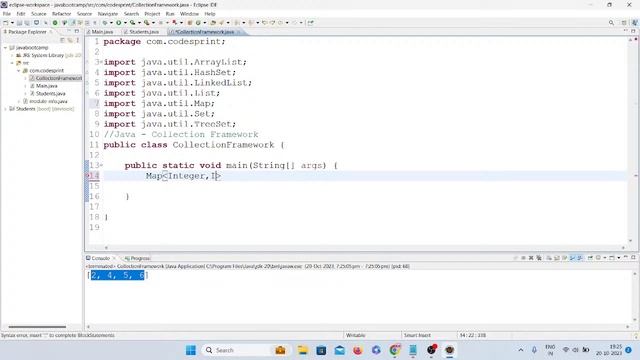Open the New file dropdown arrow
The image size is (640, 360).
point(12,23)
